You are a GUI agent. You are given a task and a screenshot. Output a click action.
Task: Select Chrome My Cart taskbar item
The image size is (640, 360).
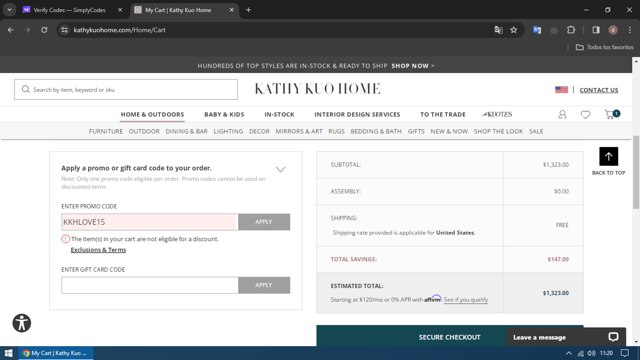(56, 353)
